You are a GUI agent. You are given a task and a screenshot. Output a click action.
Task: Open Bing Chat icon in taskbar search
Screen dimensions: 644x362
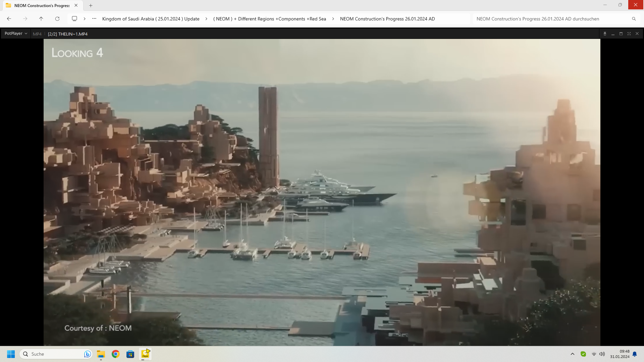87,354
